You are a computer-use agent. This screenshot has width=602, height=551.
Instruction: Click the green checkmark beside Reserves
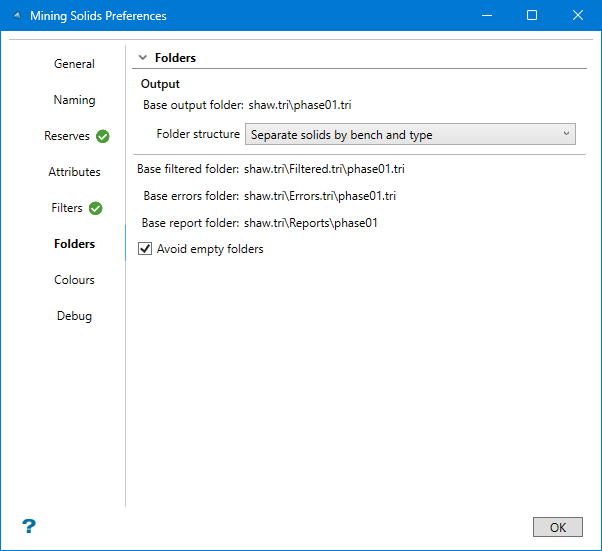tap(103, 136)
